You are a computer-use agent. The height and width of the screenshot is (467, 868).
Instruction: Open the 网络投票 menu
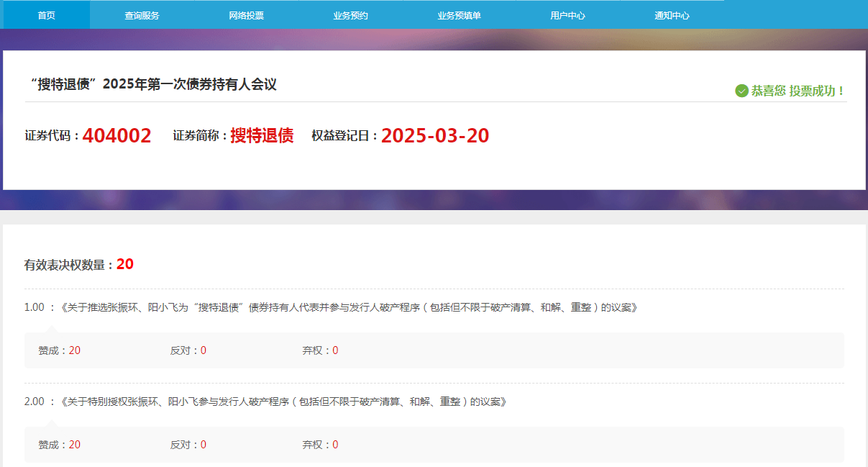[246, 15]
